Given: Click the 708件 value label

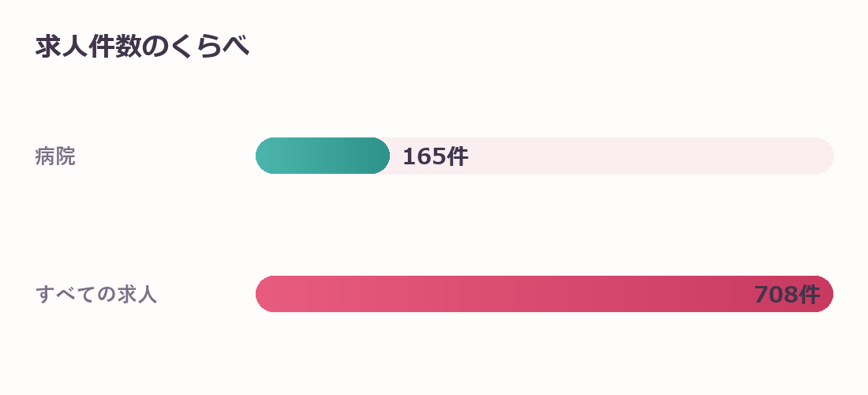Looking at the screenshot, I should coord(787,295).
